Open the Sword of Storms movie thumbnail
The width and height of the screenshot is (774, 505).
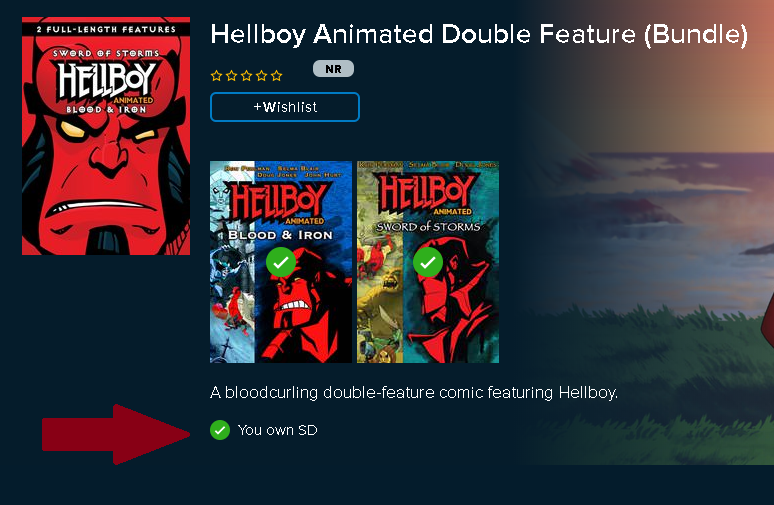(428, 262)
